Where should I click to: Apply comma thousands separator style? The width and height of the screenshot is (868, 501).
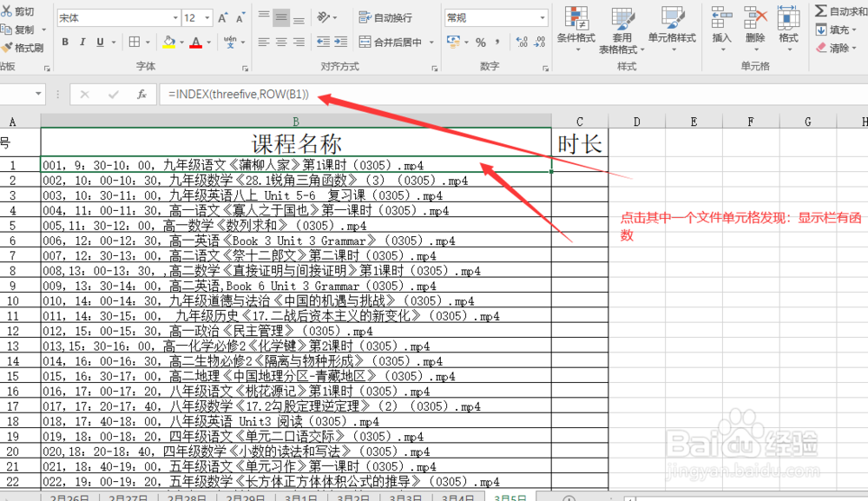497,42
